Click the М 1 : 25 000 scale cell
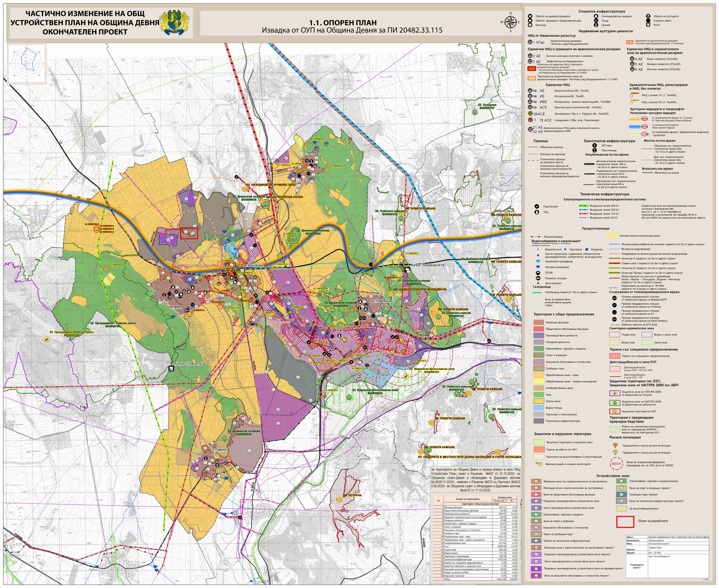This screenshot has height=588, width=719. point(655,552)
